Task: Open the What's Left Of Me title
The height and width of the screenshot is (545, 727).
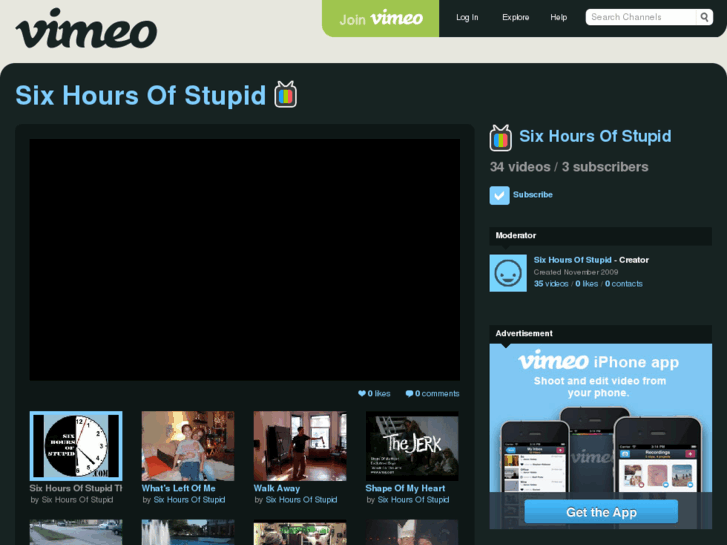Action: [x=179, y=488]
